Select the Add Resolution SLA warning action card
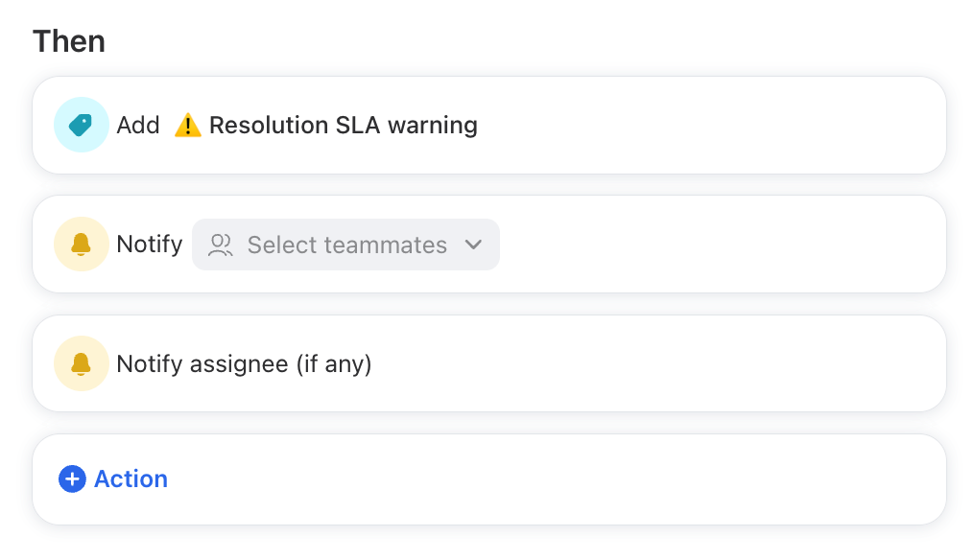 click(489, 125)
